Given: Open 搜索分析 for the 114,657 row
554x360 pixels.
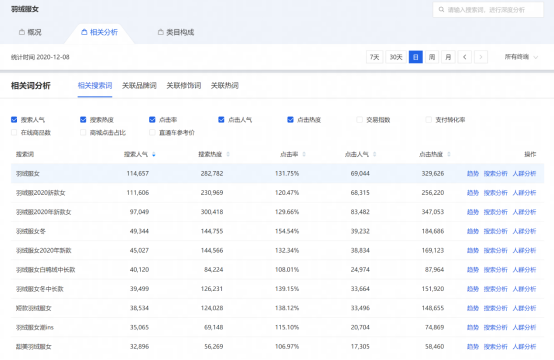Looking at the screenshot, I should click(x=495, y=173).
